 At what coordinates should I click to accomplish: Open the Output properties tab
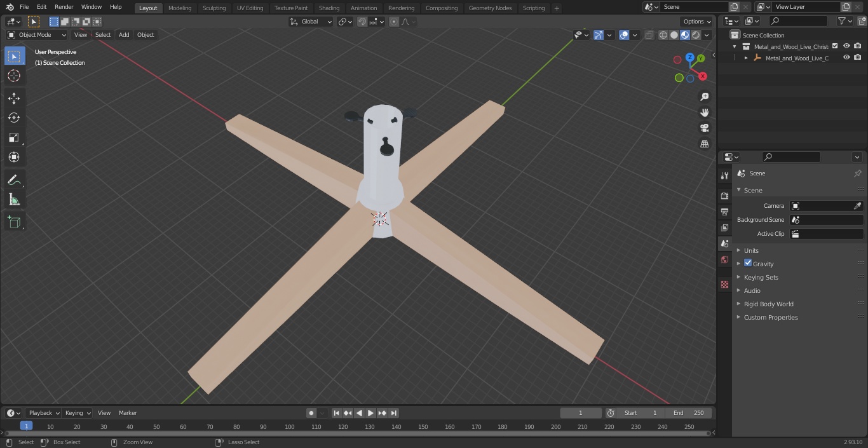pos(724,212)
